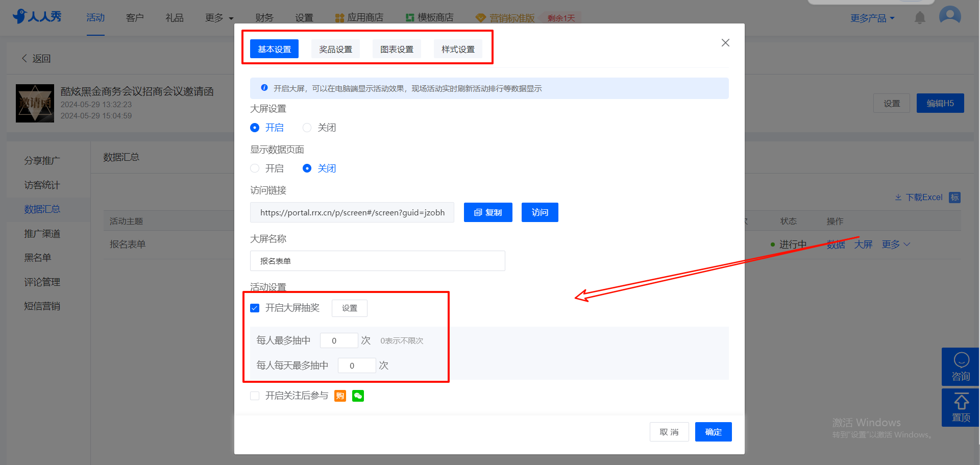Open the notification bell

(x=920, y=18)
